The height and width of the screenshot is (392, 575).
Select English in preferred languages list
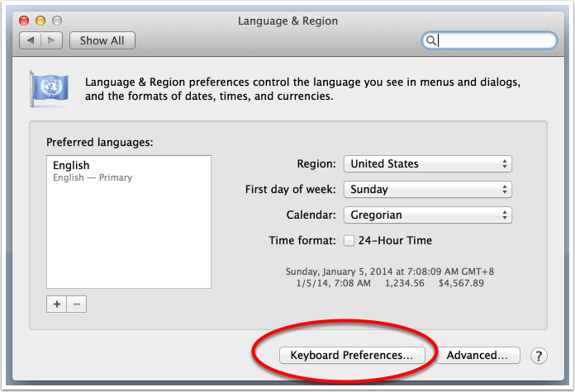pyautogui.click(x=129, y=171)
